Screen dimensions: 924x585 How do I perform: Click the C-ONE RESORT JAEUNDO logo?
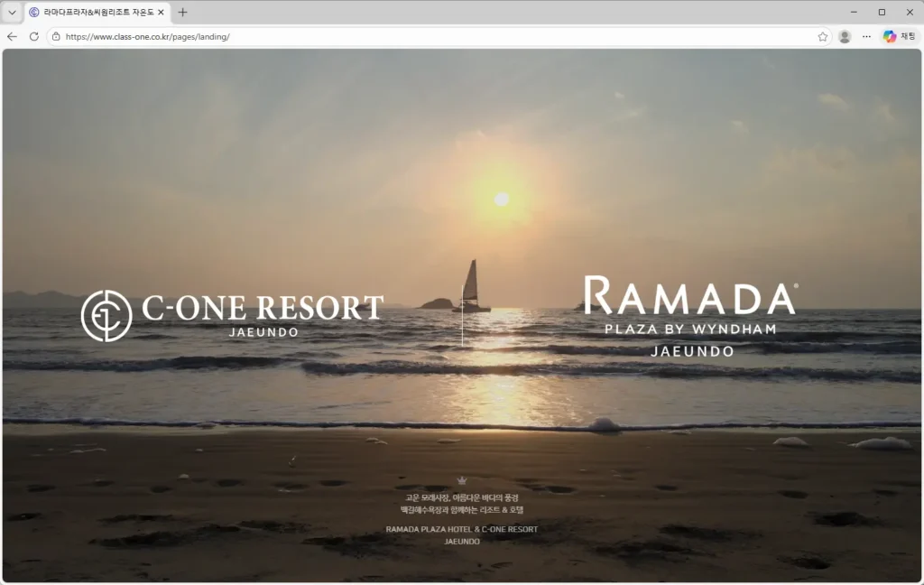pos(262,314)
